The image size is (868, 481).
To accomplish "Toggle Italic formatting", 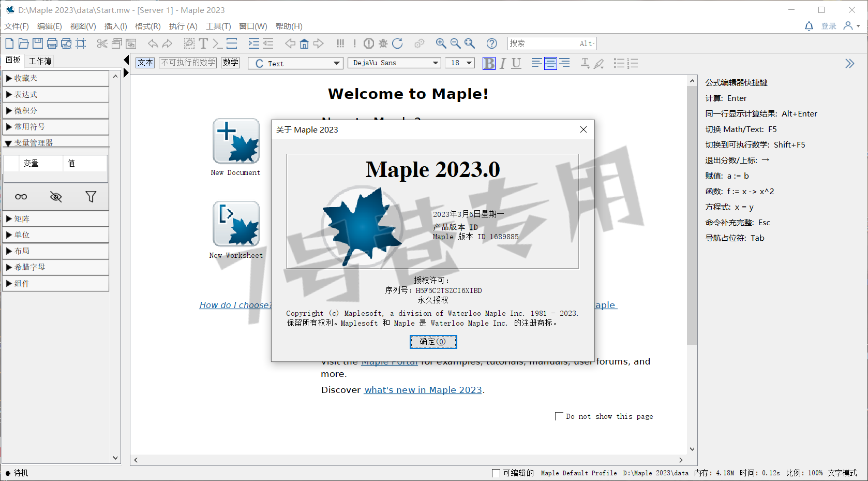I will [502, 63].
